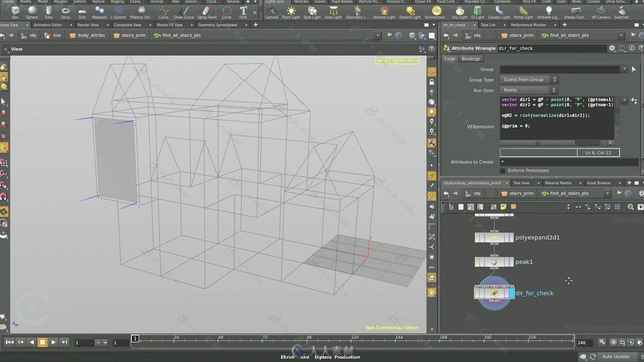Select the L-System shelf tool

point(118,12)
